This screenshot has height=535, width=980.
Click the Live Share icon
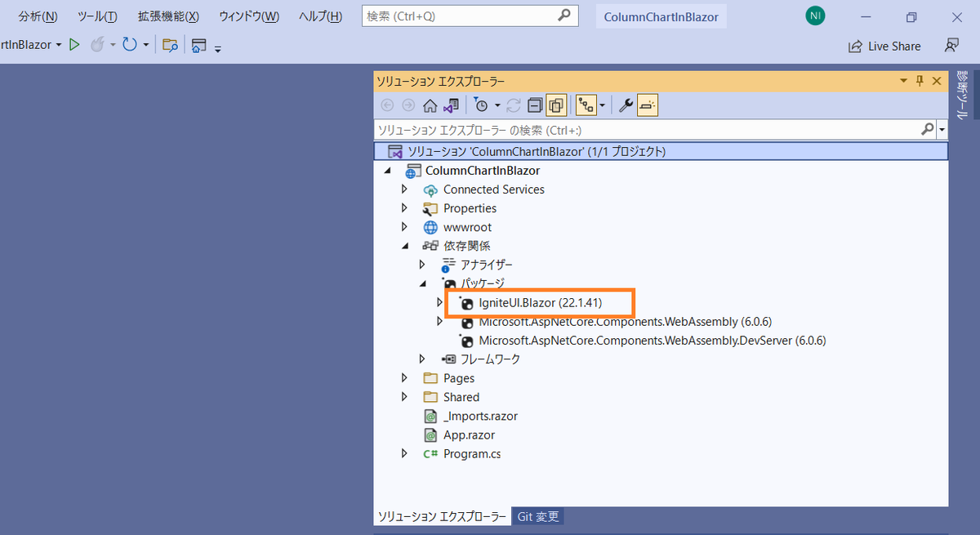click(x=855, y=47)
